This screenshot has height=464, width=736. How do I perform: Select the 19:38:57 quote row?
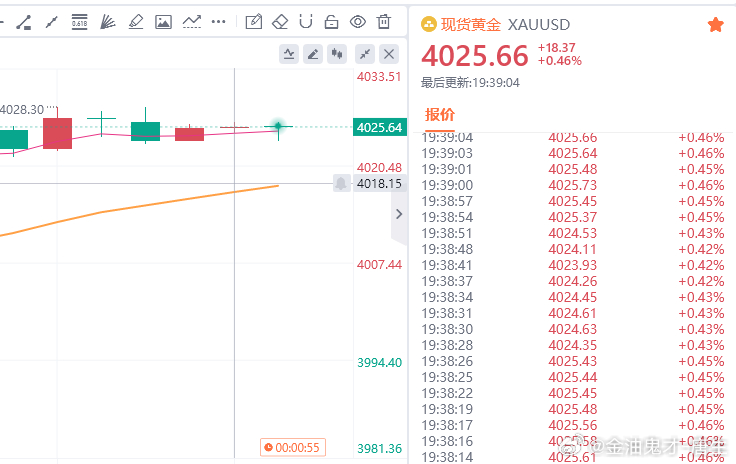pos(573,201)
